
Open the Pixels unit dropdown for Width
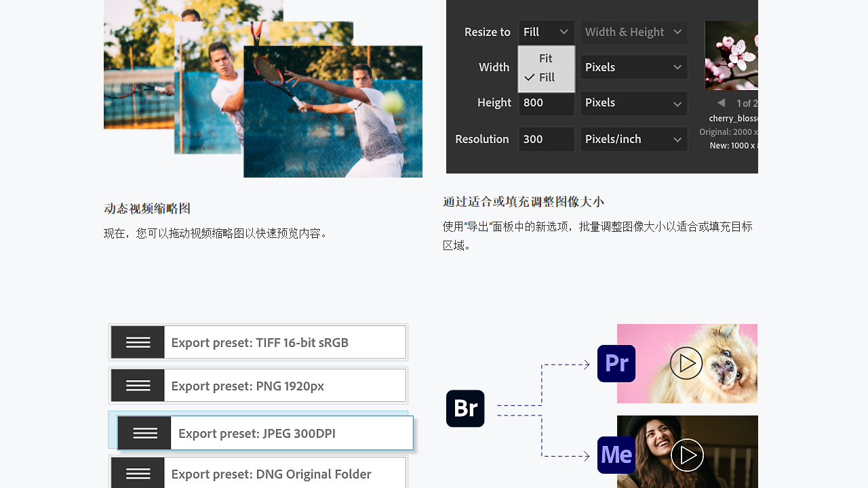633,67
